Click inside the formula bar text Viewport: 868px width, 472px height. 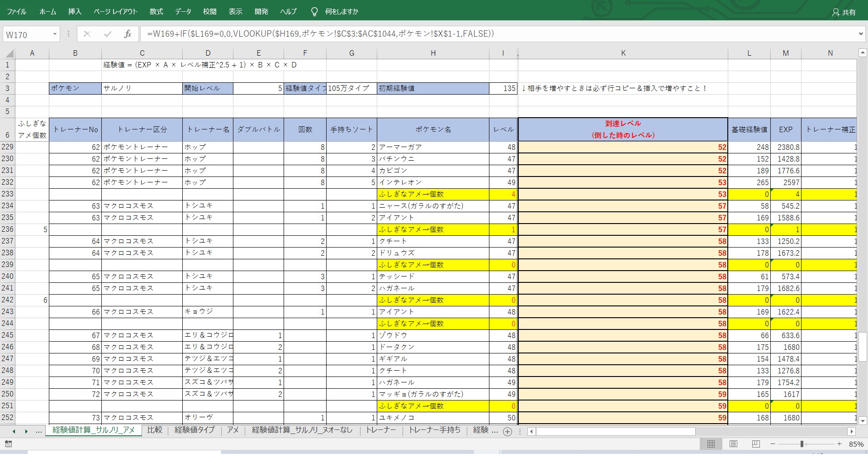[x=320, y=34]
